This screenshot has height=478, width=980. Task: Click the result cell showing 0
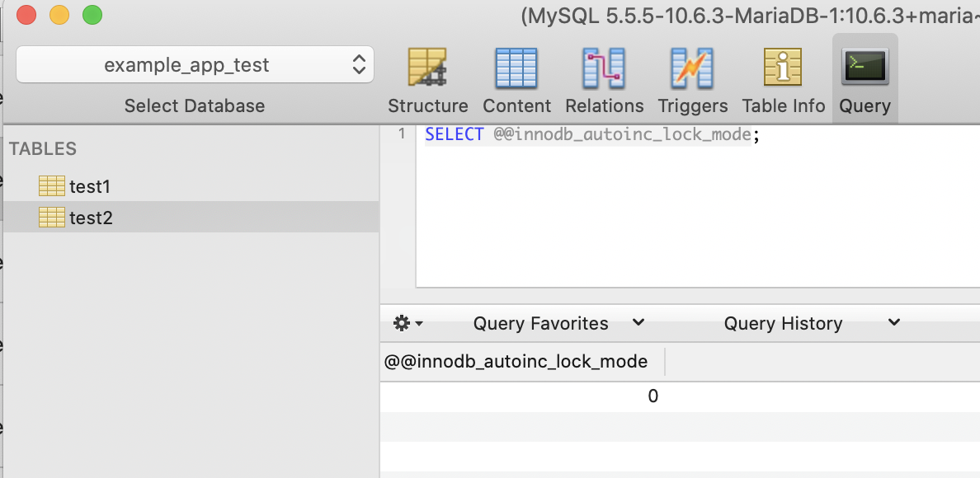click(653, 396)
